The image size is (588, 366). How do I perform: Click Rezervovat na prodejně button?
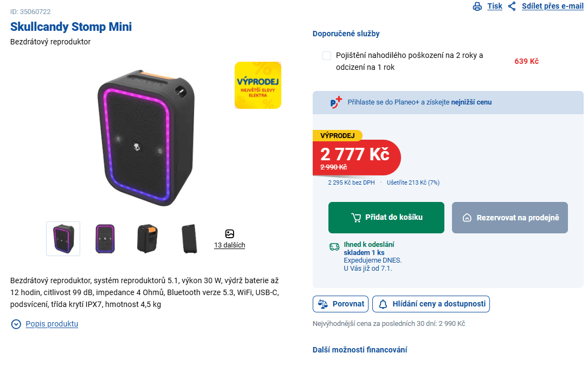[x=509, y=217]
